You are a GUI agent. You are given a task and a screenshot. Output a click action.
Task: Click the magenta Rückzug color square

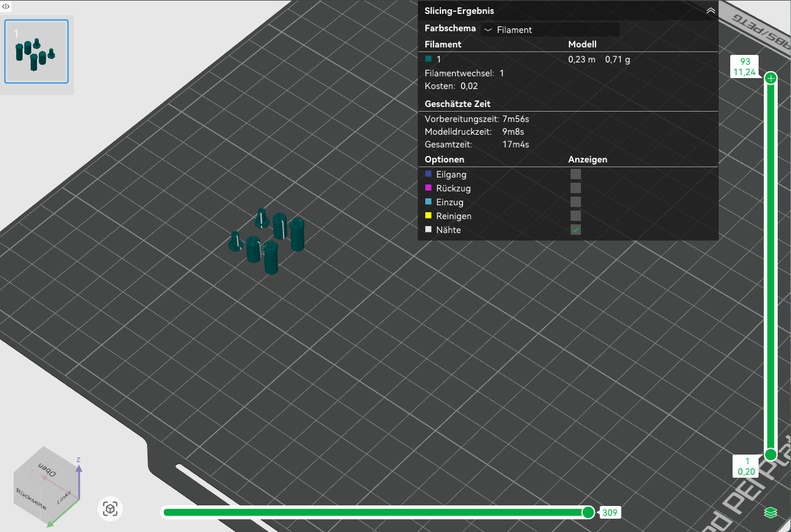[428, 188]
